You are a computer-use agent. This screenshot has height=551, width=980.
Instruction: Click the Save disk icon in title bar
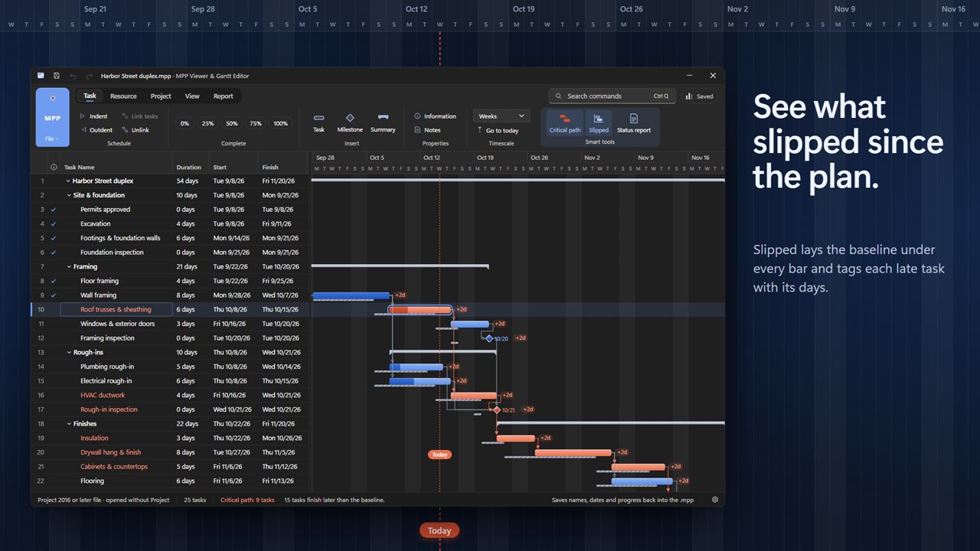pyautogui.click(x=57, y=76)
